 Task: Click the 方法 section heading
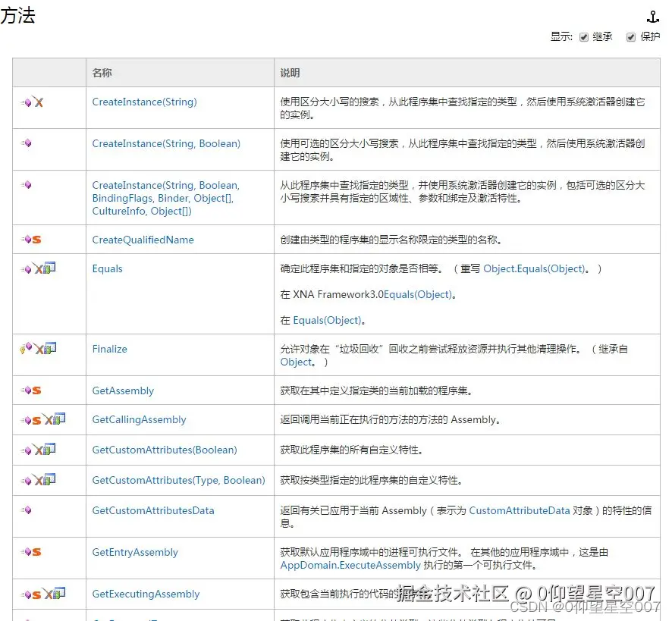point(17,16)
